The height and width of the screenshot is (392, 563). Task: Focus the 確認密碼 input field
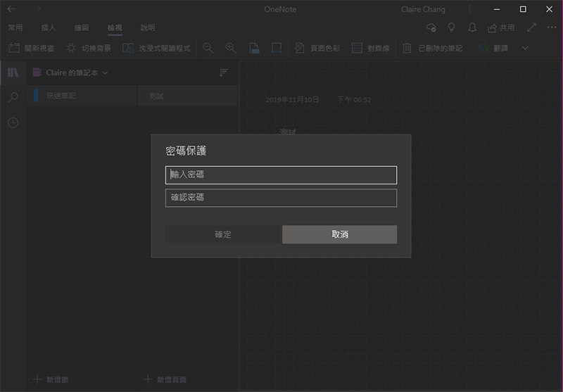click(x=281, y=198)
